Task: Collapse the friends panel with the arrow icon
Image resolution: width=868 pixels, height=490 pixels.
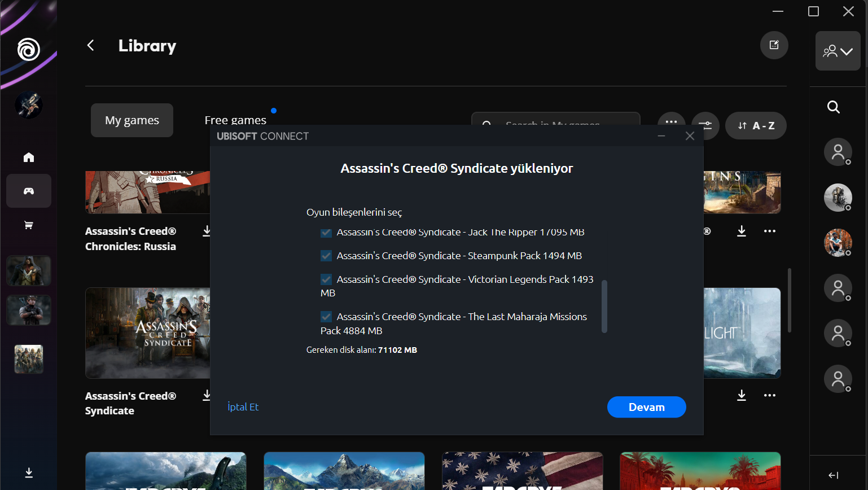Action: 834,475
